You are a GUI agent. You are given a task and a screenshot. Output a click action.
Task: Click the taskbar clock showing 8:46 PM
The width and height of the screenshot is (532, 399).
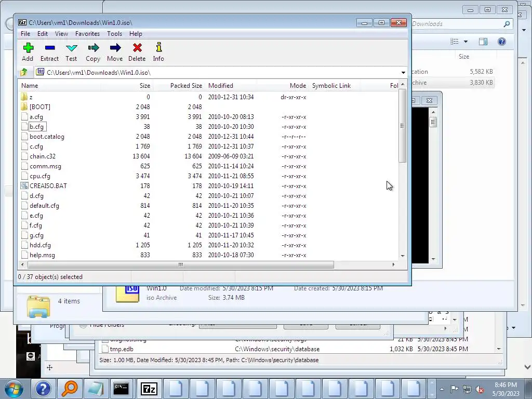pyautogui.click(x=506, y=389)
